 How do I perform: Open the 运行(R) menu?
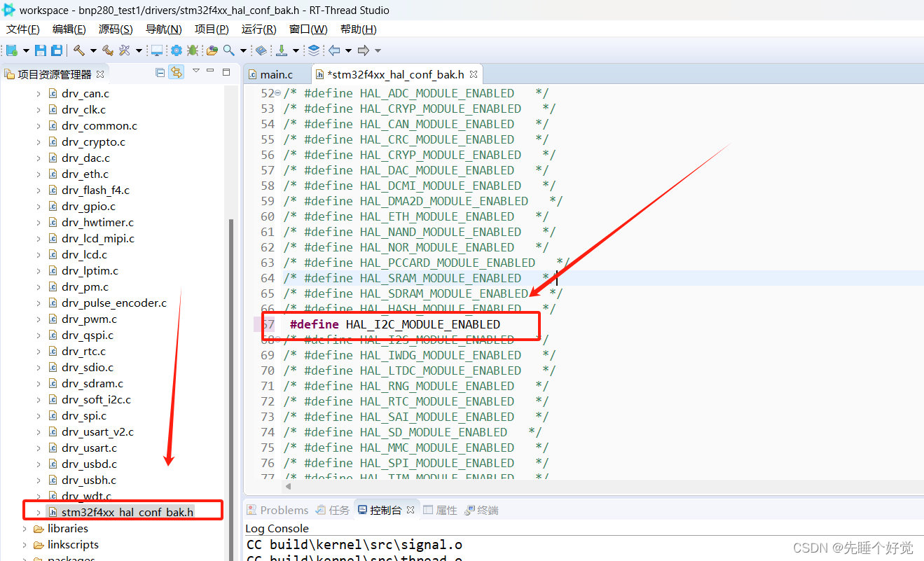pyautogui.click(x=258, y=29)
